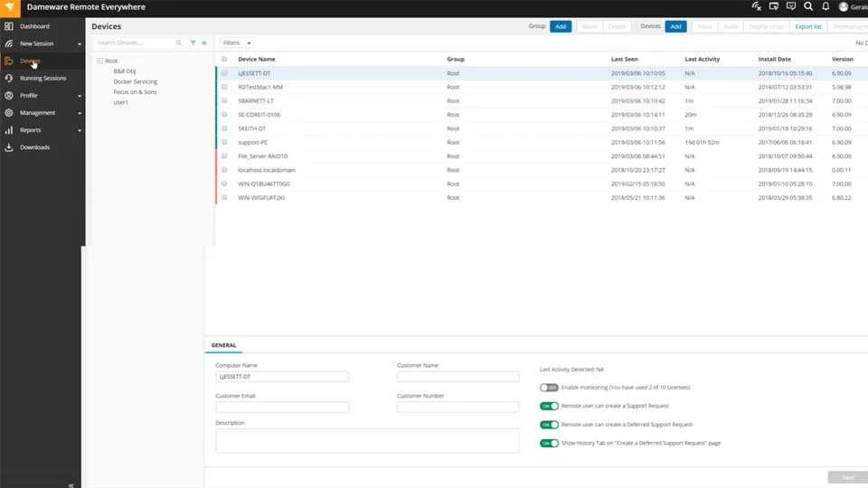The height and width of the screenshot is (488, 868).
Task: Click the Customer Number field
Action: (458, 408)
